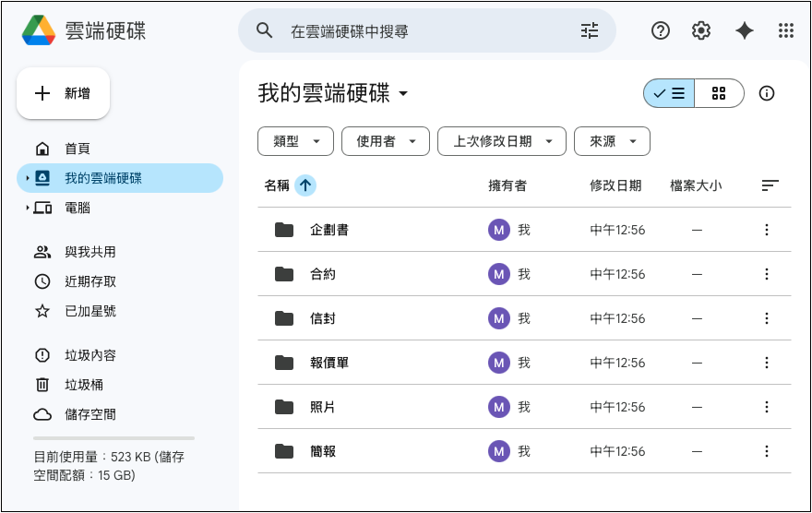
Task: Open advanced search filter options icon
Action: click(x=590, y=30)
